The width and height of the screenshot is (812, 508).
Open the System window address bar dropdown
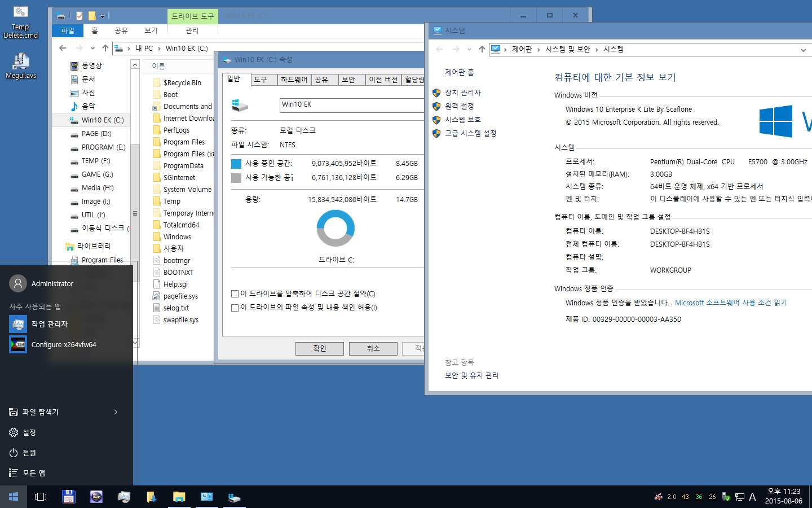tap(803, 50)
